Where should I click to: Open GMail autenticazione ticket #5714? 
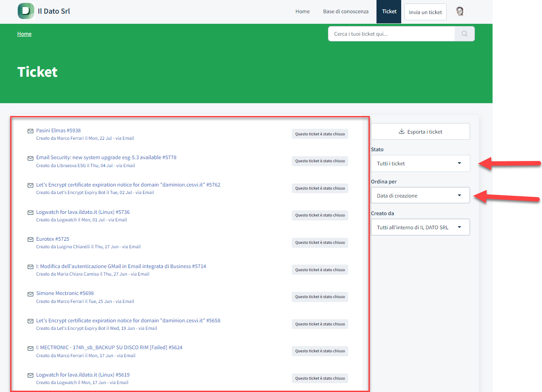[121, 266]
